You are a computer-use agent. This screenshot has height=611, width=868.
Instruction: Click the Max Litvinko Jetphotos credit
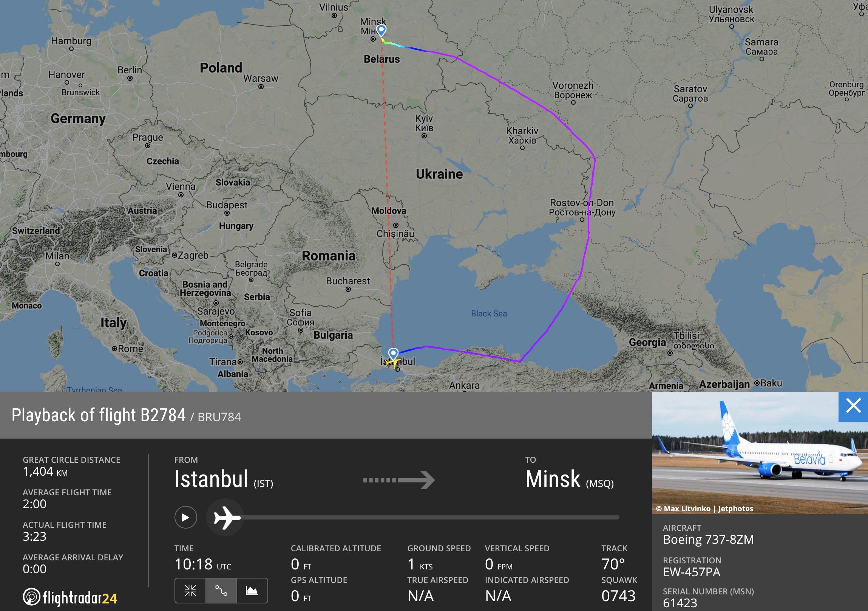pyautogui.click(x=705, y=509)
